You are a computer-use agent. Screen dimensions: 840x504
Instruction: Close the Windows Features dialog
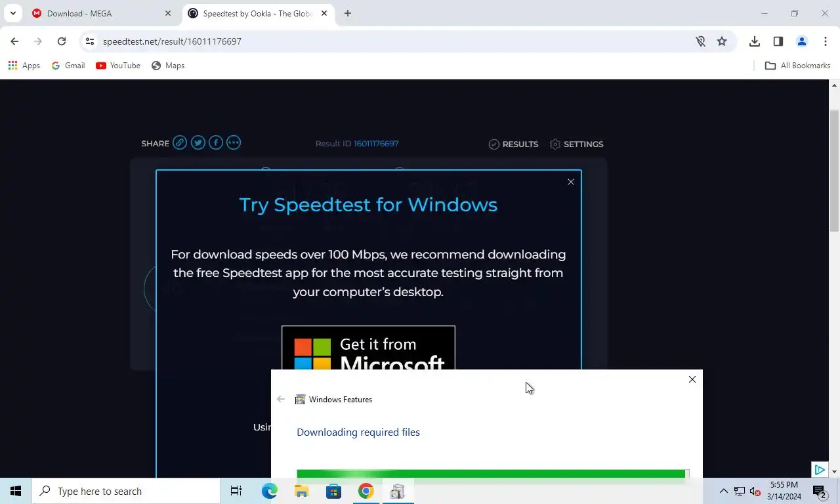692,379
